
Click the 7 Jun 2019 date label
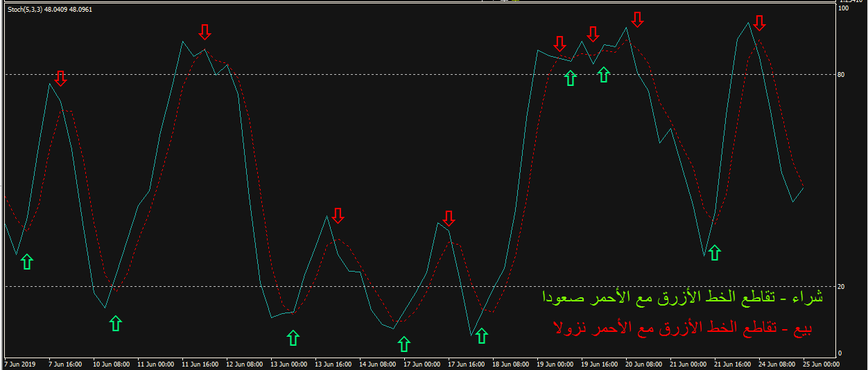[x=19, y=364]
